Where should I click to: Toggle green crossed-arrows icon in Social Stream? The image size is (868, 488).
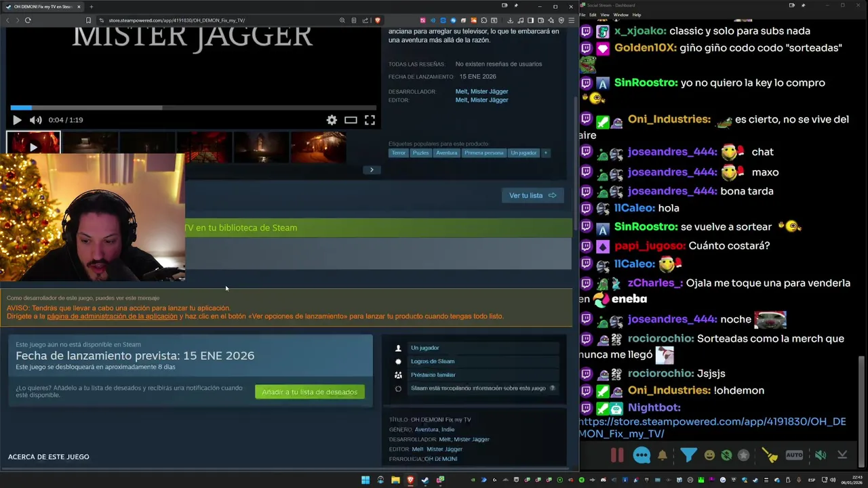pyautogui.click(x=726, y=455)
